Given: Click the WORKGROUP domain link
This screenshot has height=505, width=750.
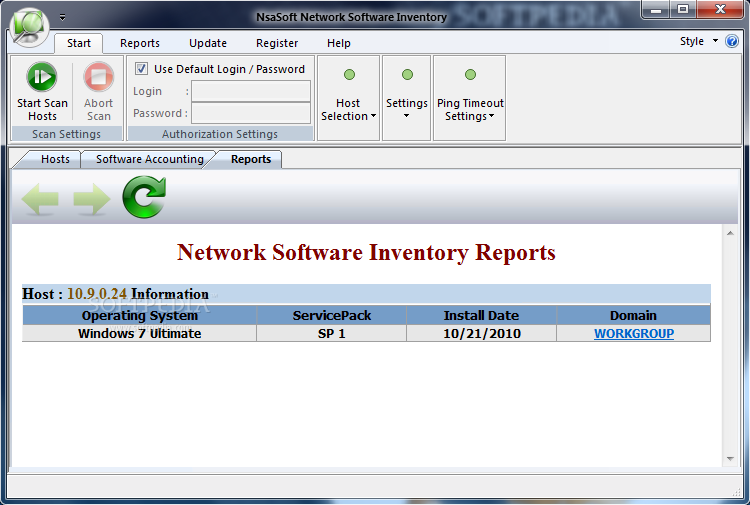Looking at the screenshot, I should (x=634, y=333).
